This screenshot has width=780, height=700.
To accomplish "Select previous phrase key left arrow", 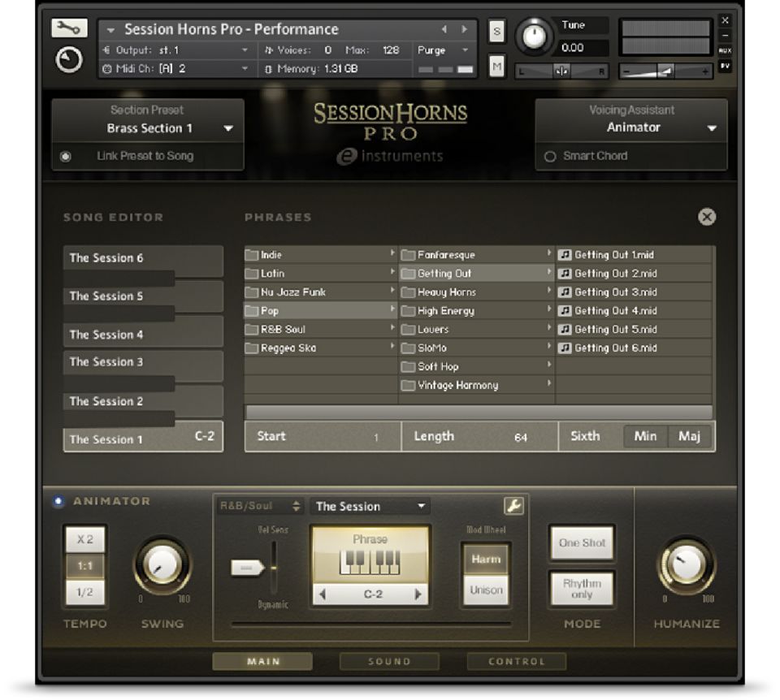I will [x=323, y=594].
